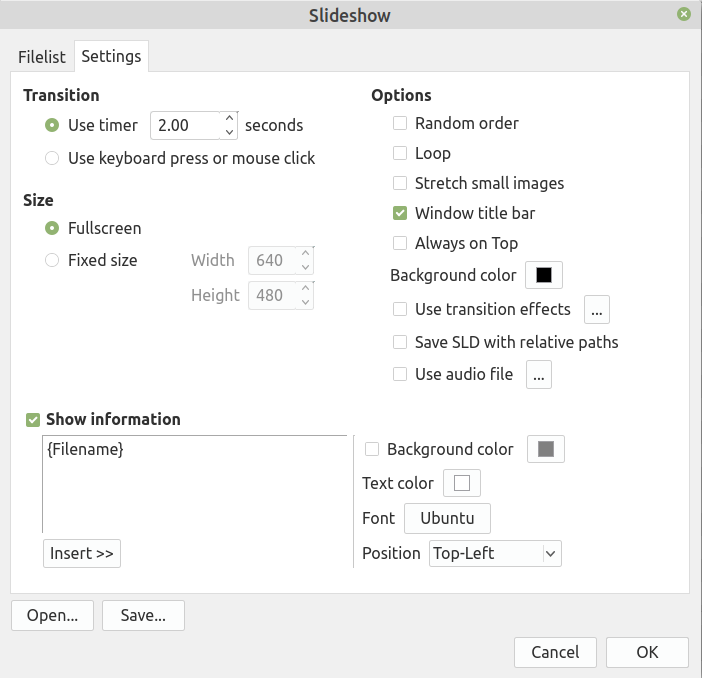This screenshot has width=702, height=678.
Task: Select Use keyboard press or mouse click
Action: (x=52, y=158)
